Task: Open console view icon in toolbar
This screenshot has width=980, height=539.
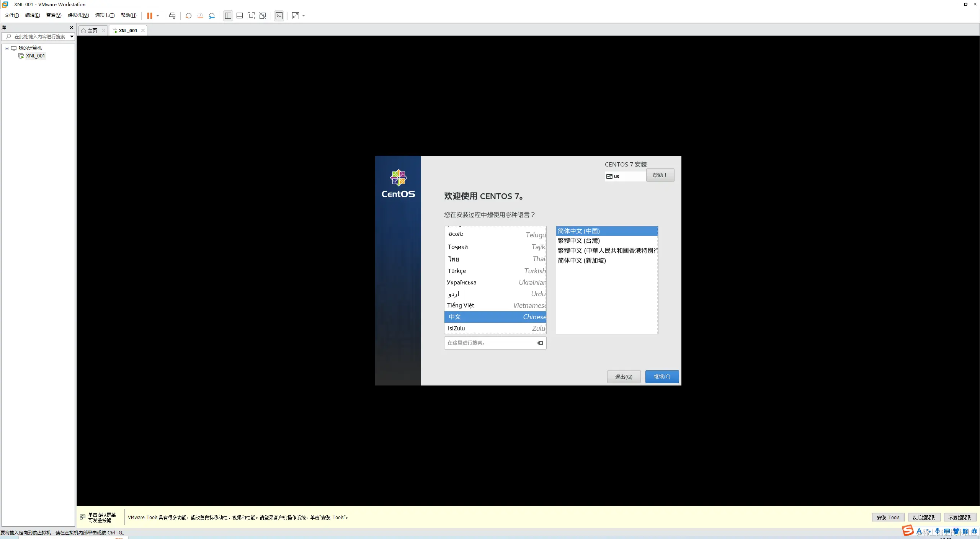Action: click(x=279, y=16)
